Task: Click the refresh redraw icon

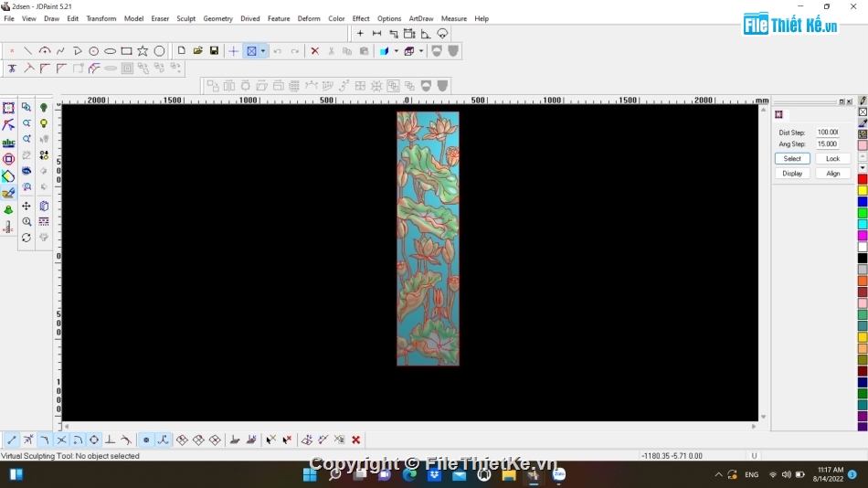Action: point(26,238)
